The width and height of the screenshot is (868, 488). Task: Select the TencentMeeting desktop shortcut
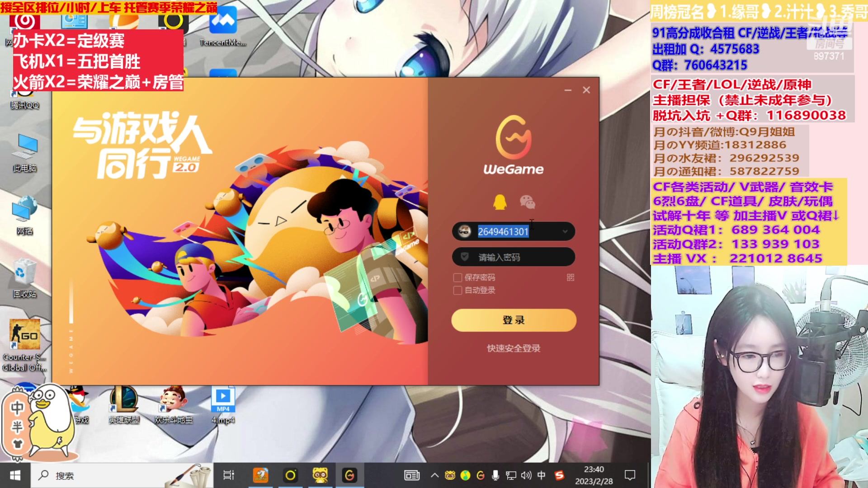click(223, 27)
